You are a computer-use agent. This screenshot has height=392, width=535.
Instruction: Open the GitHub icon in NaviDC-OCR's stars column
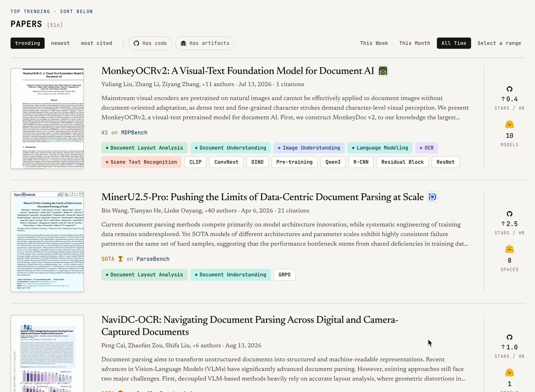coord(510,338)
